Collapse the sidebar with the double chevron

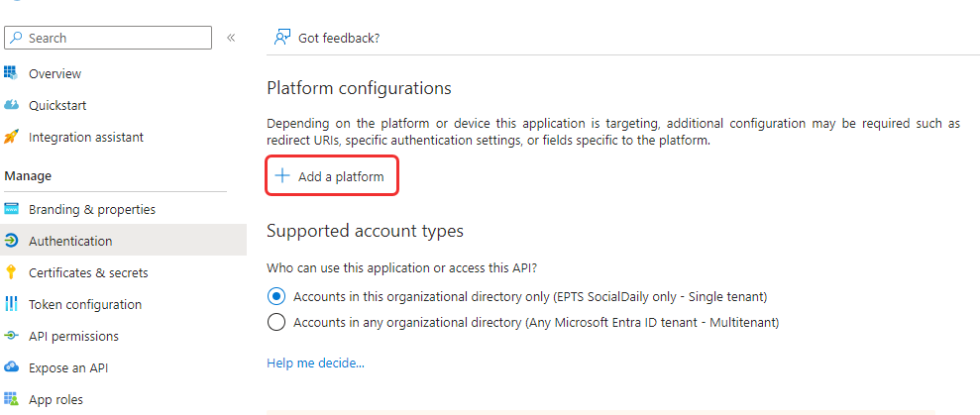[231, 38]
